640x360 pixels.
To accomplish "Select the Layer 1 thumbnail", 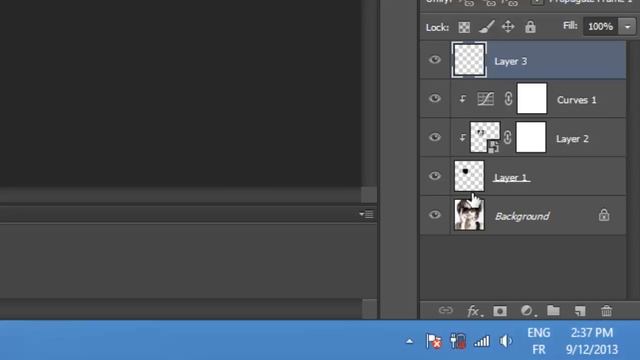I will click(x=469, y=176).
